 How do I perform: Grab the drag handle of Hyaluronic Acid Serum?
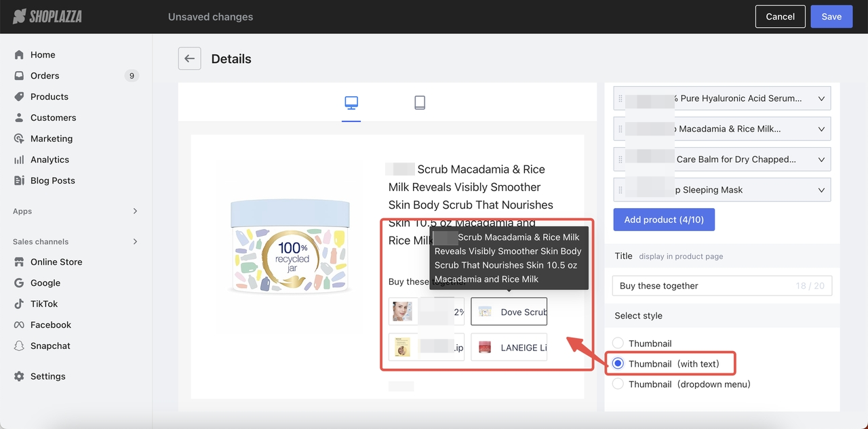[620, 98]
